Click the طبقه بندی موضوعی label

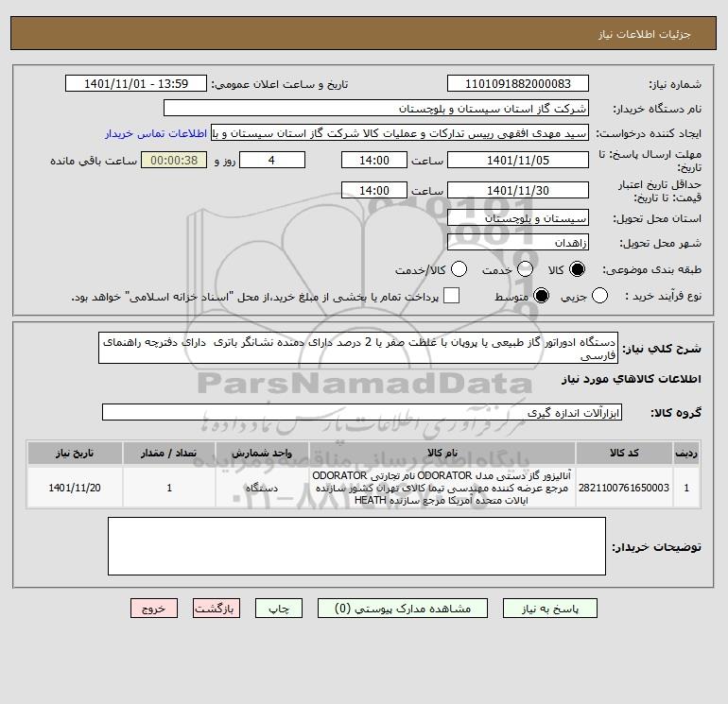click(651, 269)
